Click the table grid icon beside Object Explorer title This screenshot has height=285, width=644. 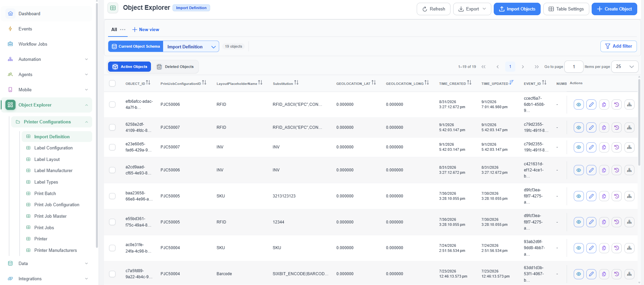113,8
